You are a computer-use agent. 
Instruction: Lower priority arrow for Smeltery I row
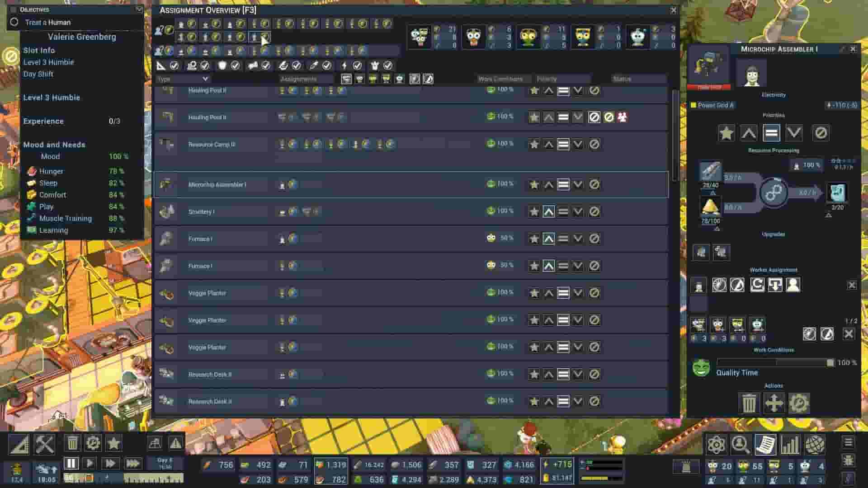click(x=578, y=211)
